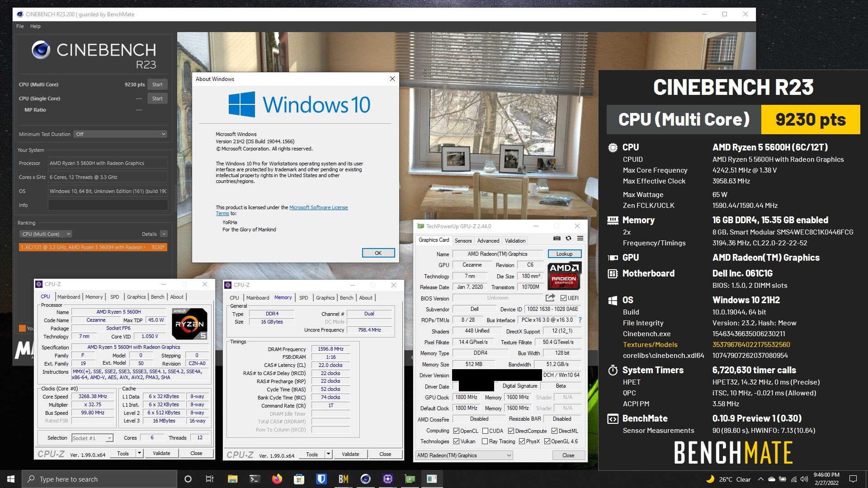The image size is (868, 488).
Task: Click the weather 26°C Clear widget
Action: 728,479
